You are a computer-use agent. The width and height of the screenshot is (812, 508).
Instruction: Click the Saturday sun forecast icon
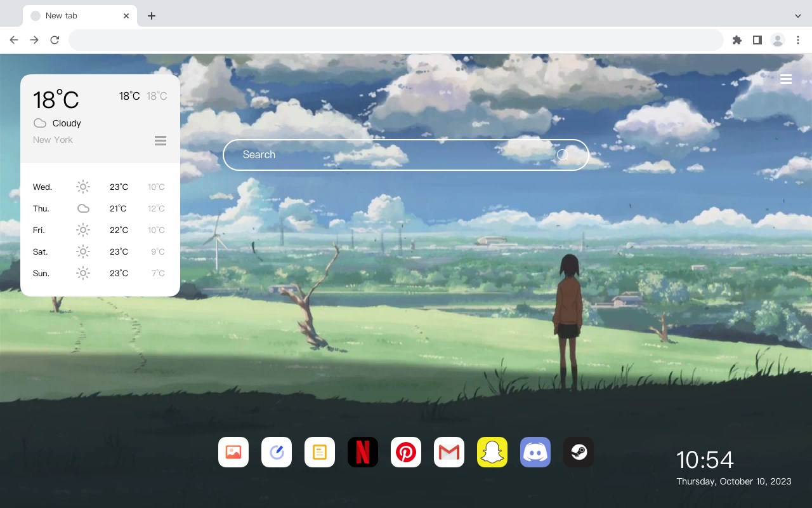click(83, 251)
